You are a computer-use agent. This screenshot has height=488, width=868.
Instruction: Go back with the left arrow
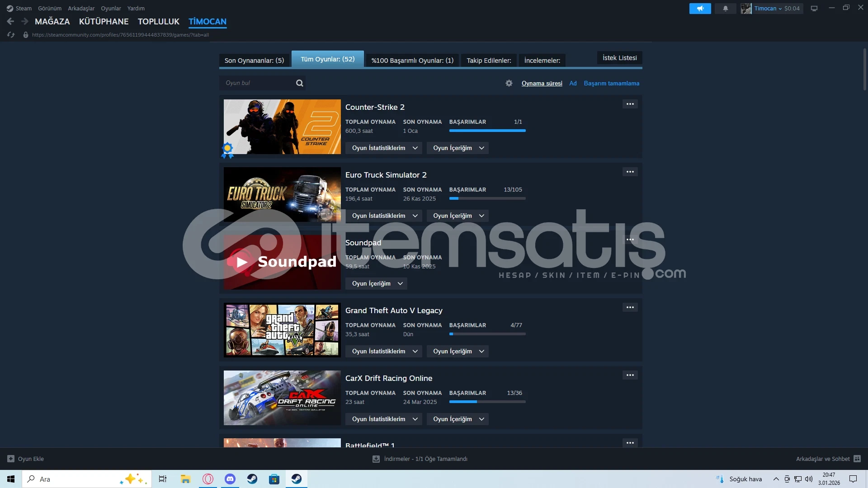[x=10, y=21]
